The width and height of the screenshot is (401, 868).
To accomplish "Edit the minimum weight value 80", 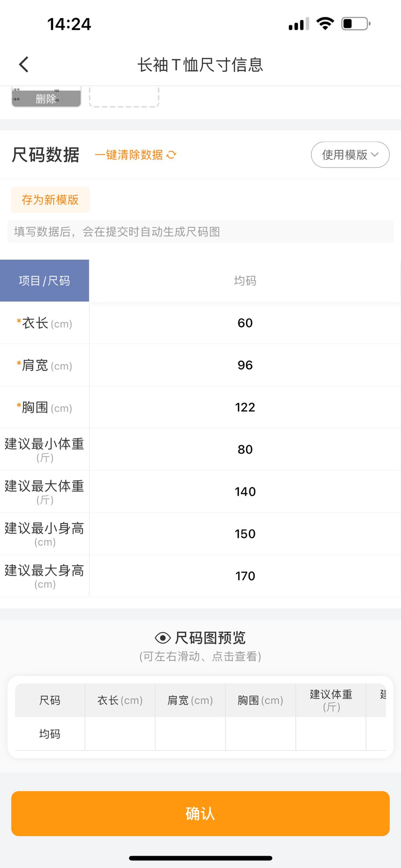I will pos(245,450).
